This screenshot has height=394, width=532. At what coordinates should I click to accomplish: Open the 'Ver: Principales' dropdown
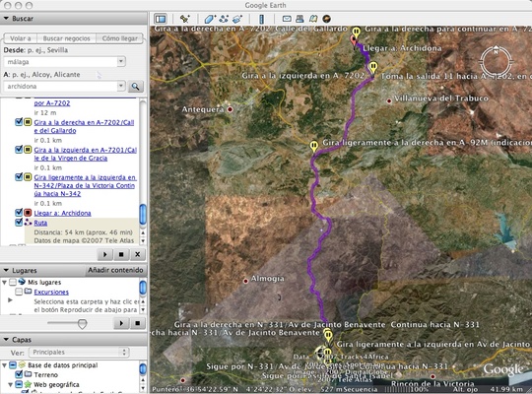79,352
